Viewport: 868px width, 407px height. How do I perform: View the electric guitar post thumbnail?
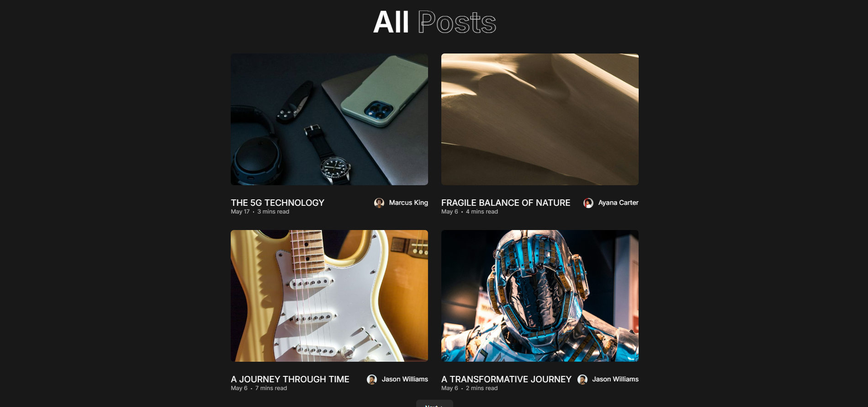329,296
